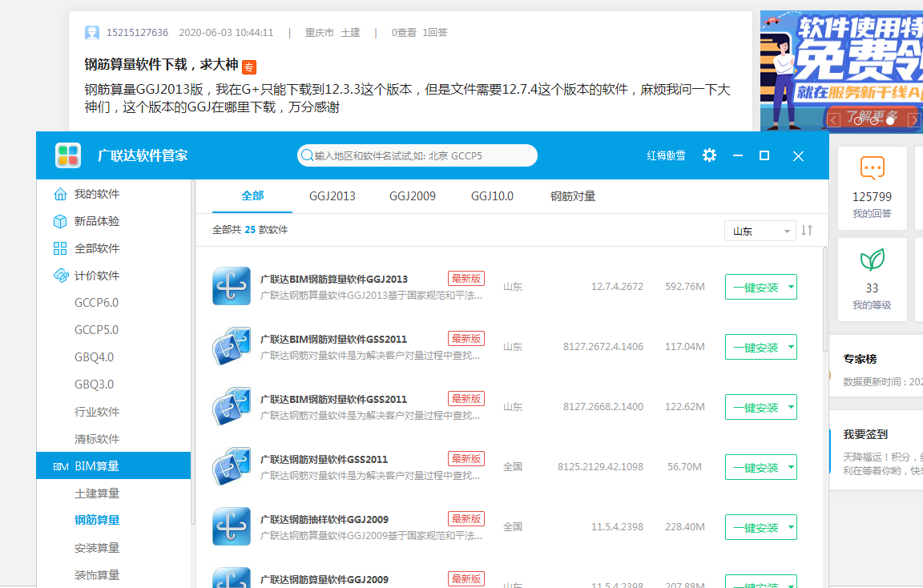Image resolution: width=923 pixels, height=588 pixels.
Task: Expand install arrow for GSS2011 8127.2668.2.1400
Action: (791, 407)
